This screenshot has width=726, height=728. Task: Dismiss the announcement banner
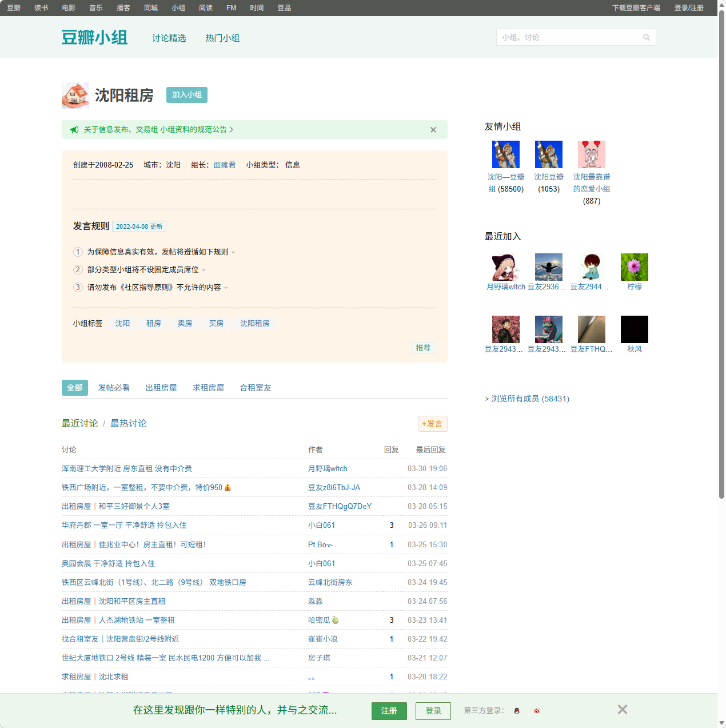click(x=433, y=129)
